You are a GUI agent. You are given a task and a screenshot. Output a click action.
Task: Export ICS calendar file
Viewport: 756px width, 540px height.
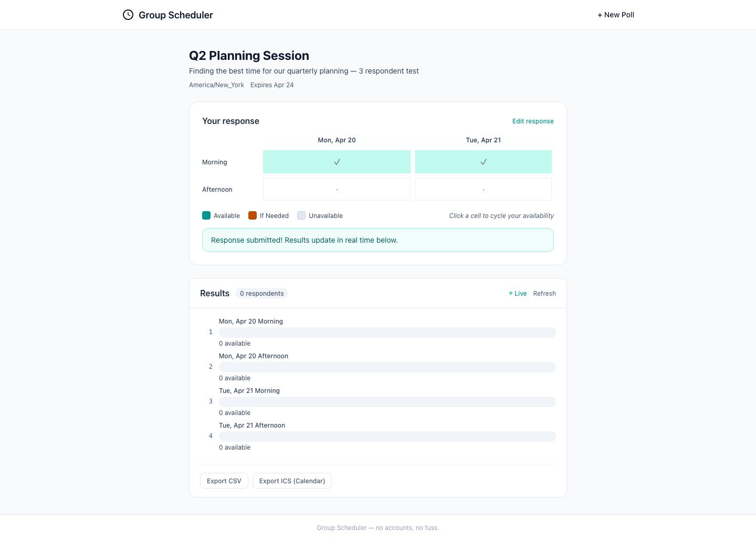click(292, 481)
